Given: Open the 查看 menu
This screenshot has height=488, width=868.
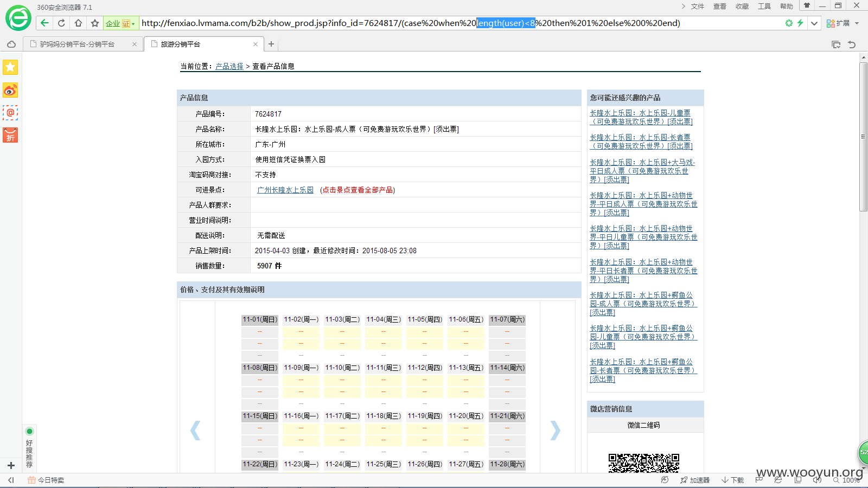Looking at the screenshot, I should (x=720, y=6).
